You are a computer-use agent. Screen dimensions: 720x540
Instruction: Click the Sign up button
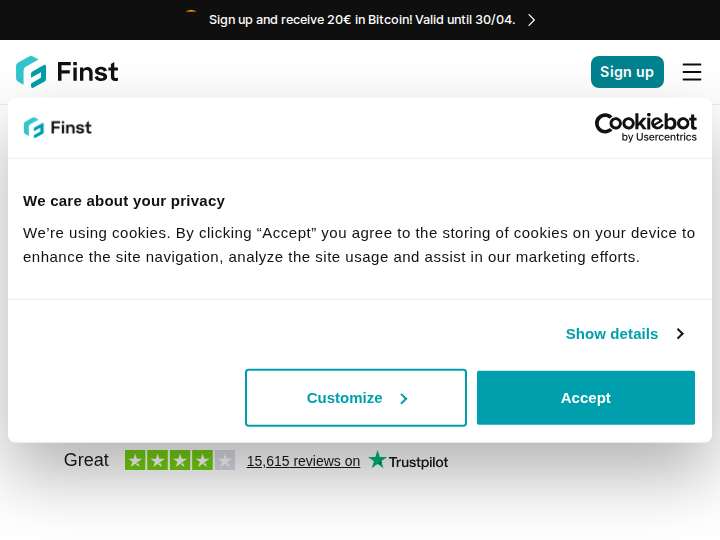click(627, 72)
